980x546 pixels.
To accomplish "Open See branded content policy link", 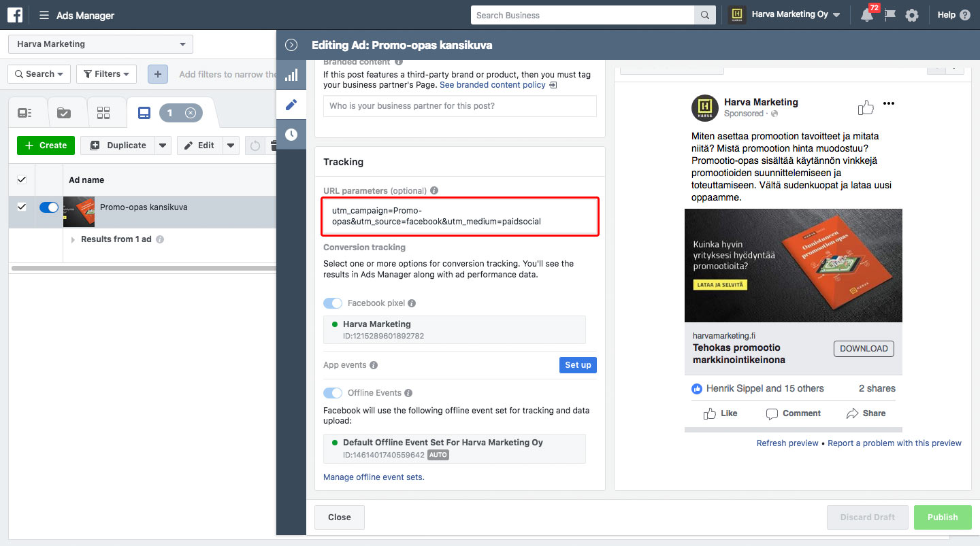I will pyautogui.click(x=498, y=85).
